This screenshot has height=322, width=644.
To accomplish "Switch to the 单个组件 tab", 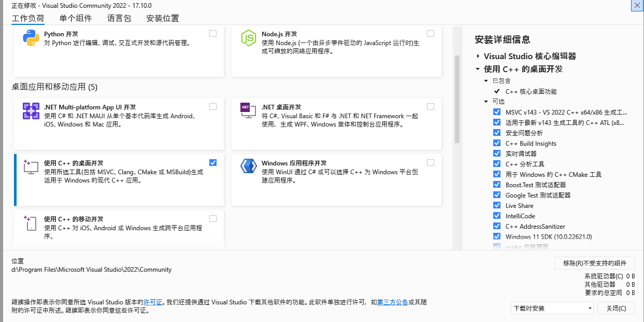I will [76, 18].
